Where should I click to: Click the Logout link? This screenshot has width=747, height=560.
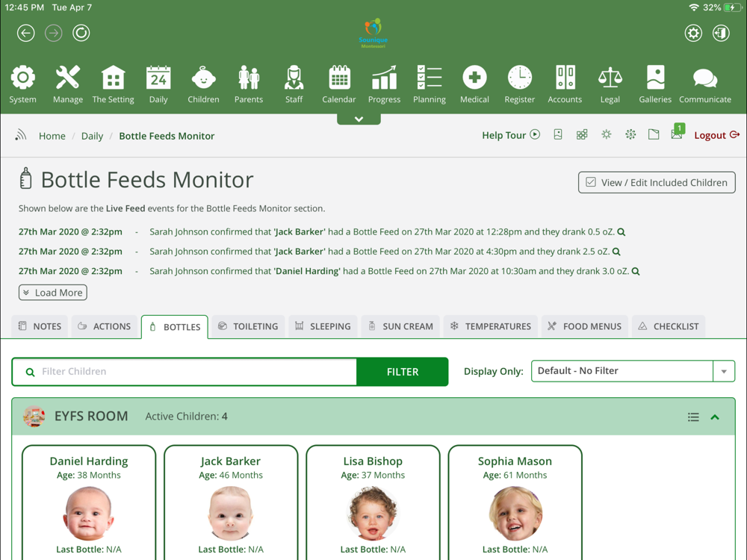[716, 135]
